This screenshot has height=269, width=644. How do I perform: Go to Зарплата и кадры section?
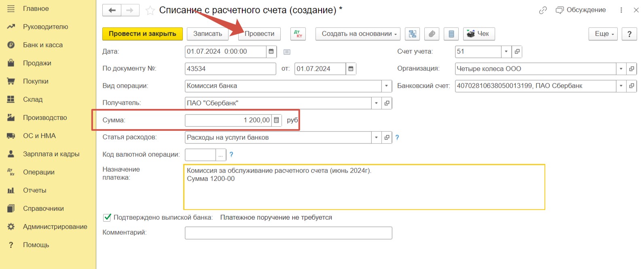pos(51,154)
